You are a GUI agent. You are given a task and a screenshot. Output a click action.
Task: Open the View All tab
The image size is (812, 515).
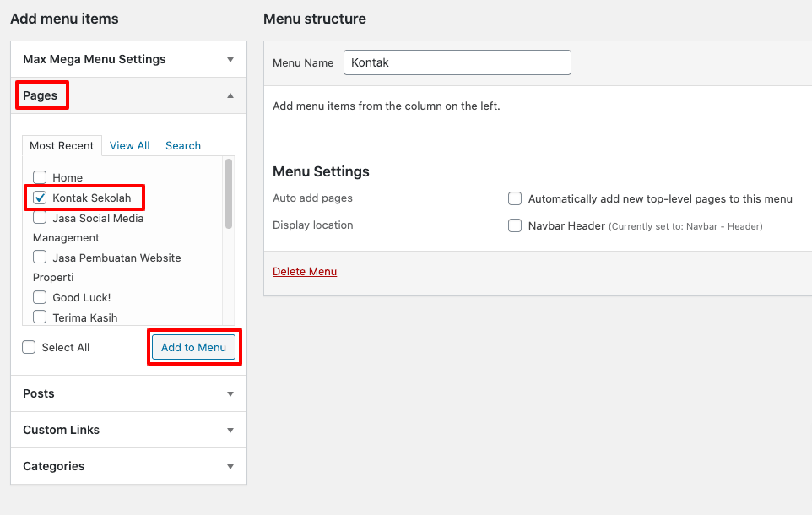(x=129, y=146)
